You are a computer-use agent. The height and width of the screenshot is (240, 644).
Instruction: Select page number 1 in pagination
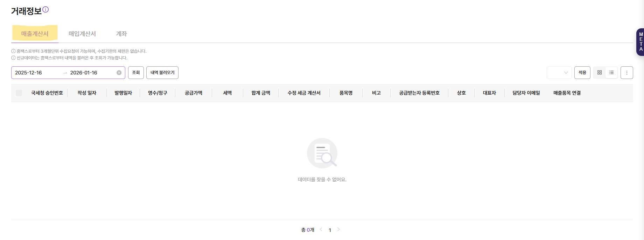pos(330,230)
